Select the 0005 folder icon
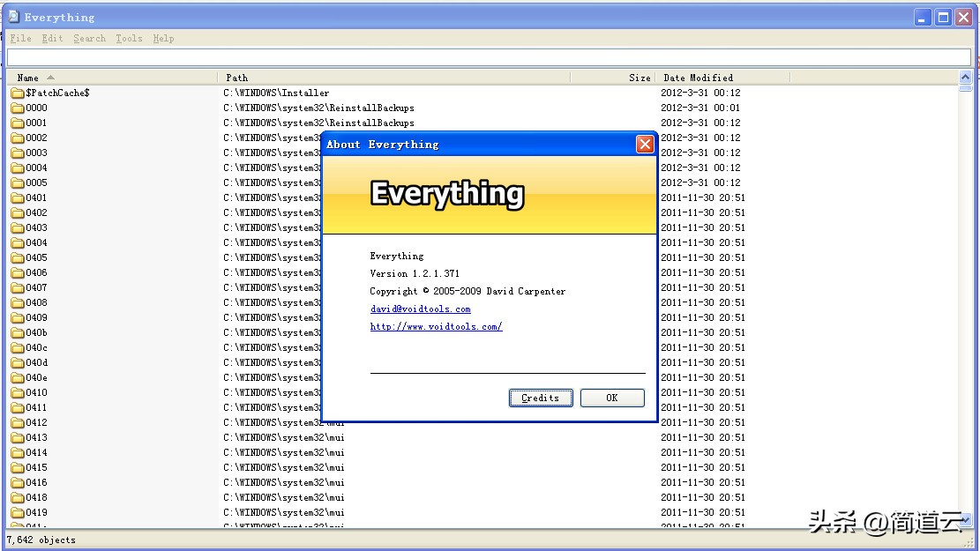The width and height of the screenshot is (980, 551). point(18,183)
